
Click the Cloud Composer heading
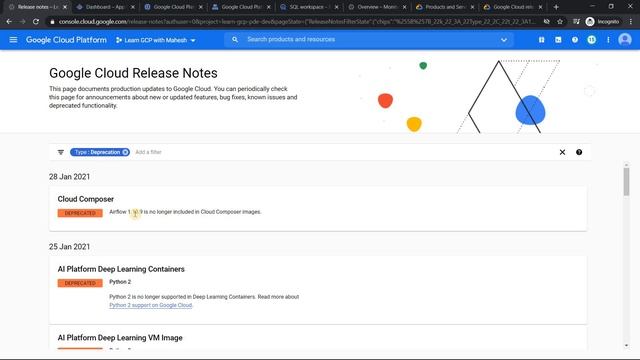tap(86, 199)
